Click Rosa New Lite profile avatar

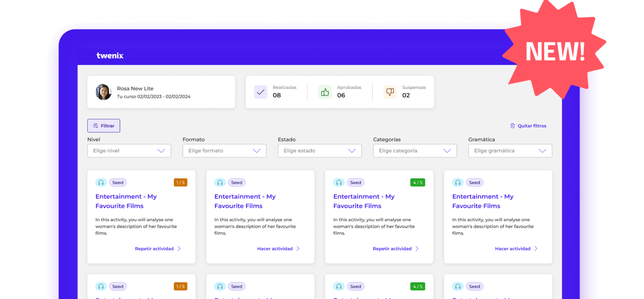pos(103,92)
